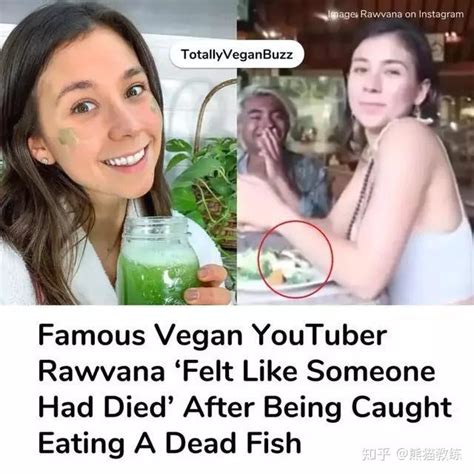Click the word 'YouTuber' in the headline
The image size is (474, 474).
320,335
